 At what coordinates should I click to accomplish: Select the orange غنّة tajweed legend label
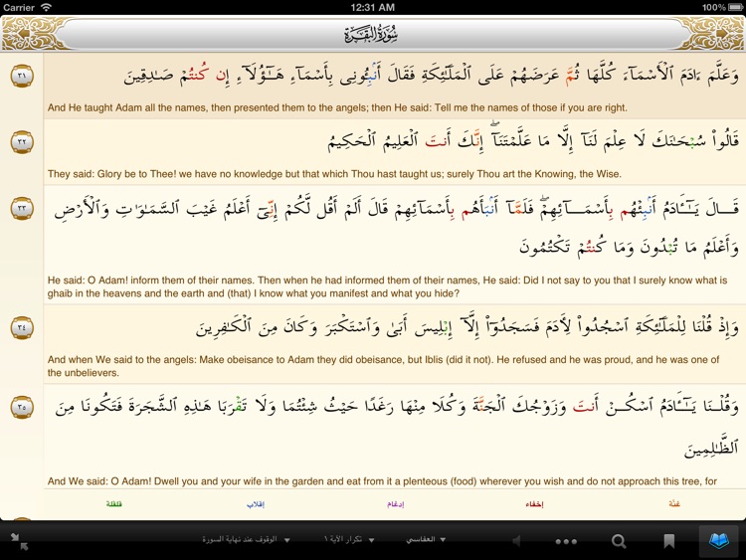674,504
